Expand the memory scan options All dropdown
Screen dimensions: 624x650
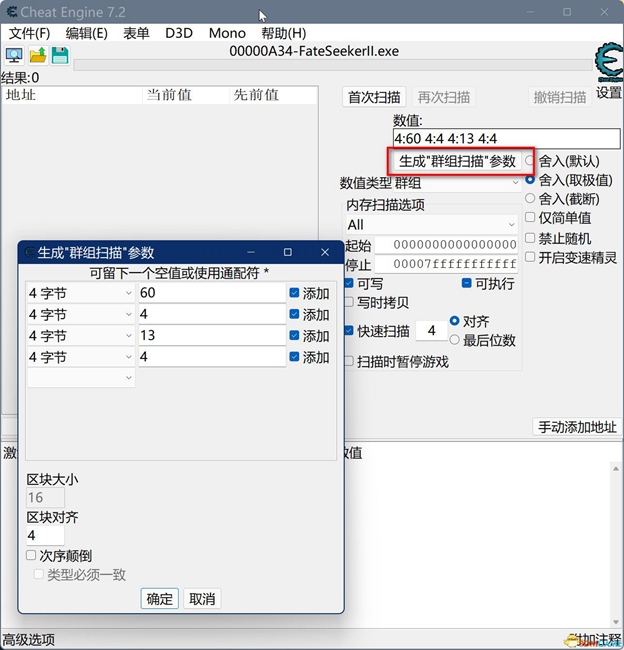(x=429, y=225)
